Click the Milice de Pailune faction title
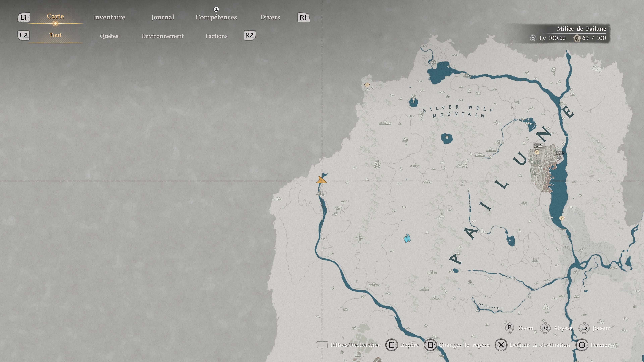Screen dimensions: 644x362 pyautogui.click(x=581, y=29)
